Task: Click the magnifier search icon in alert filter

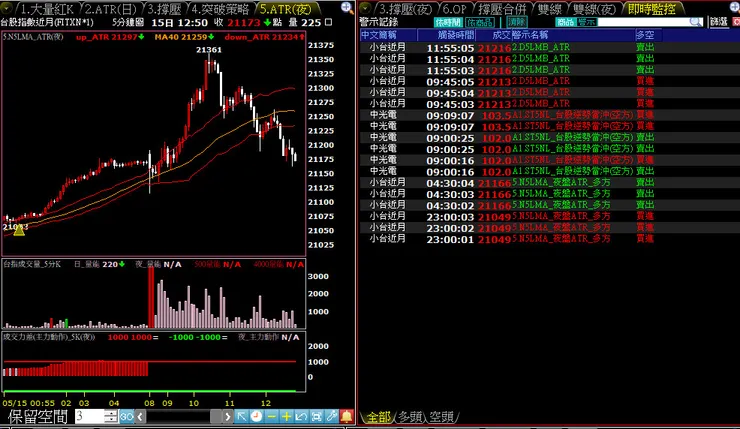Action: (695, 22)
